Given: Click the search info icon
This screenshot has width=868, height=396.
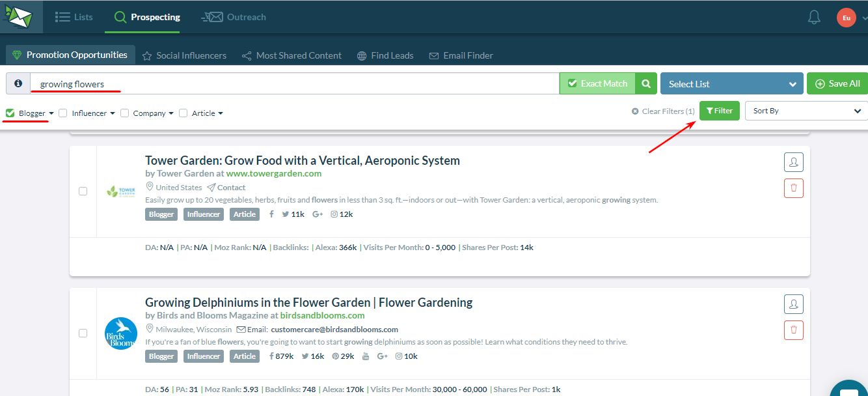Looking at the screenshot, I should (18, 83).
